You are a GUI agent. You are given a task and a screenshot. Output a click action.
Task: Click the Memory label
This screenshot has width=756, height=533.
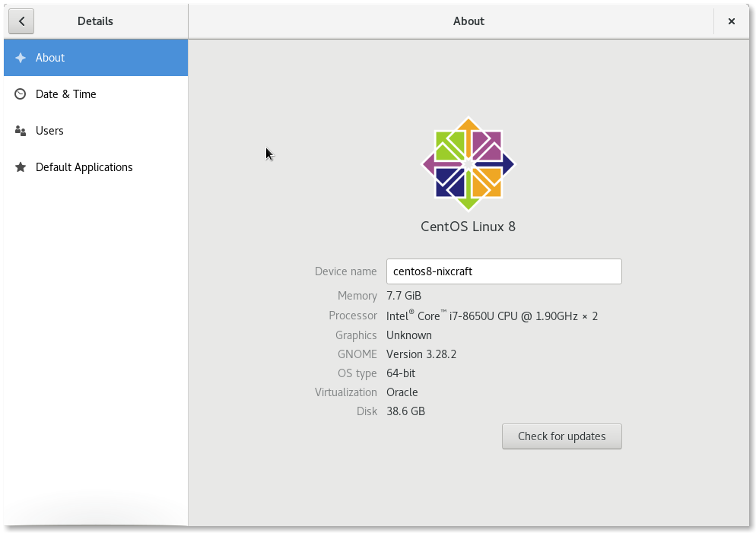point(357,296)
